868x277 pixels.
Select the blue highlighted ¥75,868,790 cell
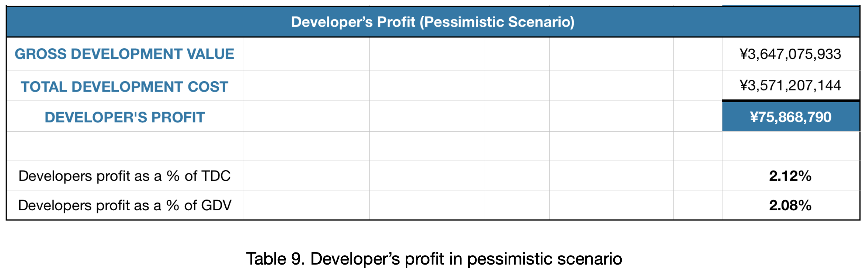[x=790, y=117]
